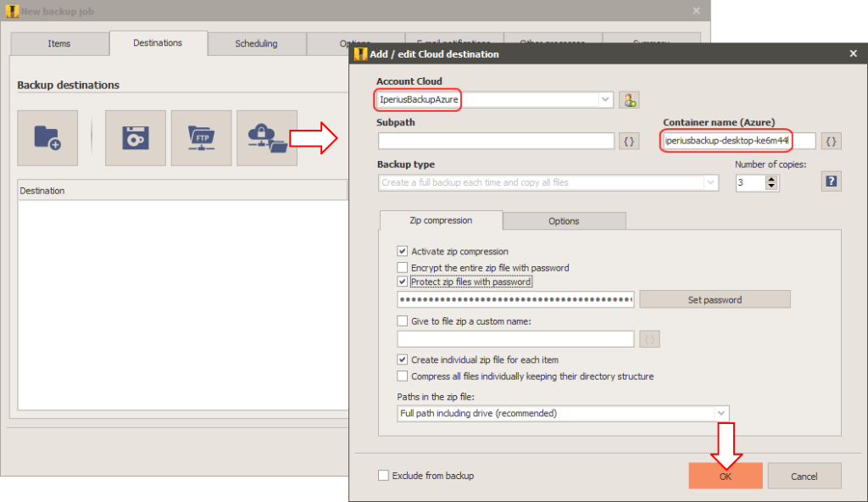This screenshot has height=502, width=868.
Task: Click the Number of copies value field
Action: (x=751, y=182)
